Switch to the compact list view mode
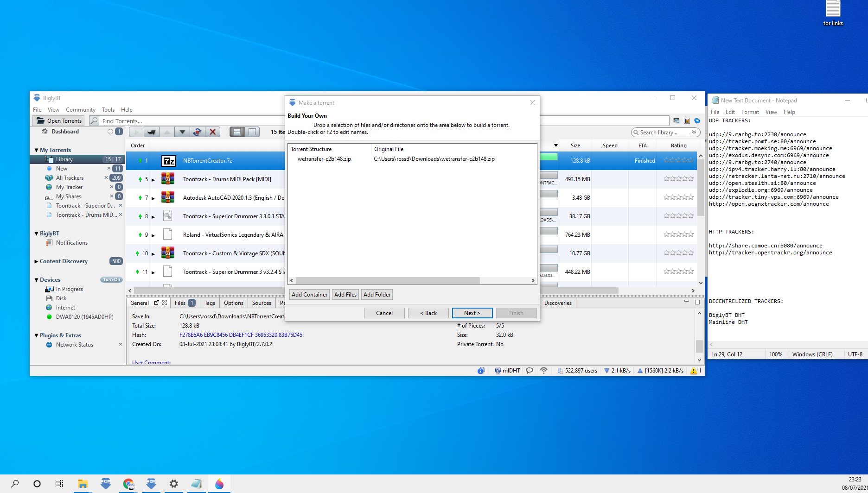The width and height of the screenshot is (868, 493). coord(252,132)
